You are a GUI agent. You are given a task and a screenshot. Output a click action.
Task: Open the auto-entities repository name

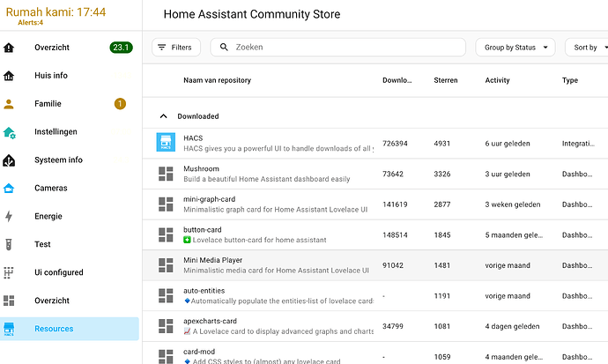pyautogui.click(x=204, y=291)
